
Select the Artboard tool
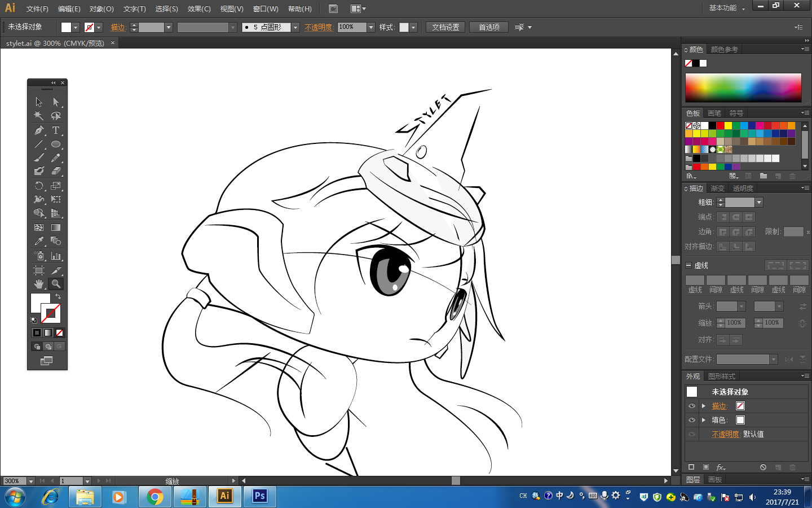39,270
